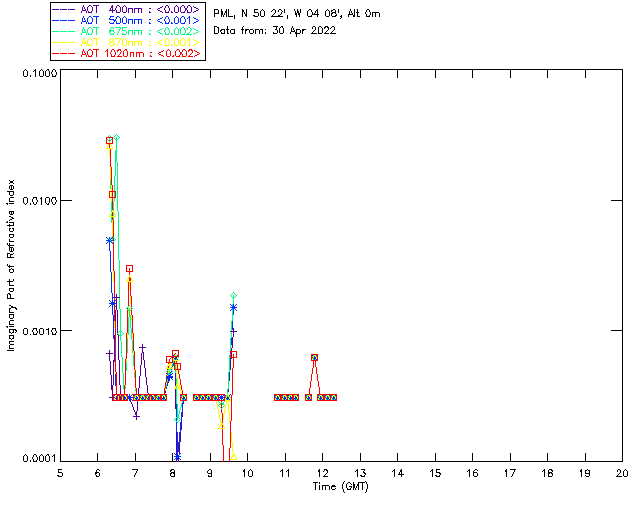Click the isolated red peak marker near 12 GMT
640x512 pixels.
314,358
